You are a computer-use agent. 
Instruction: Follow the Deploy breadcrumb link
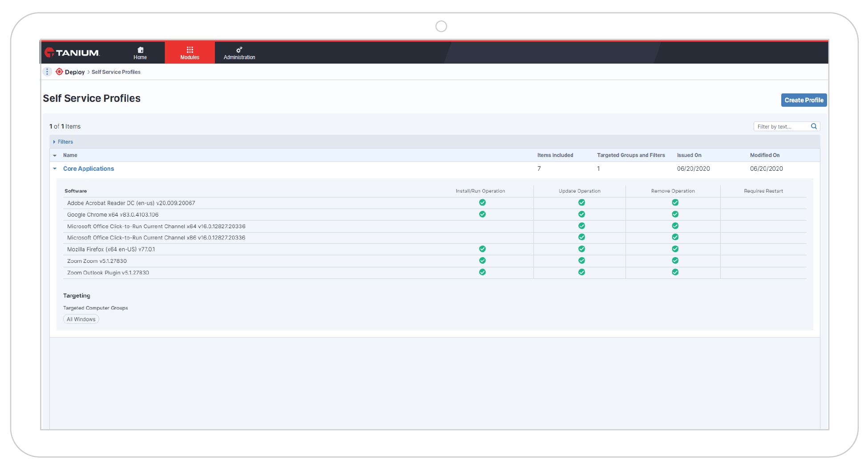pos(75,72)
